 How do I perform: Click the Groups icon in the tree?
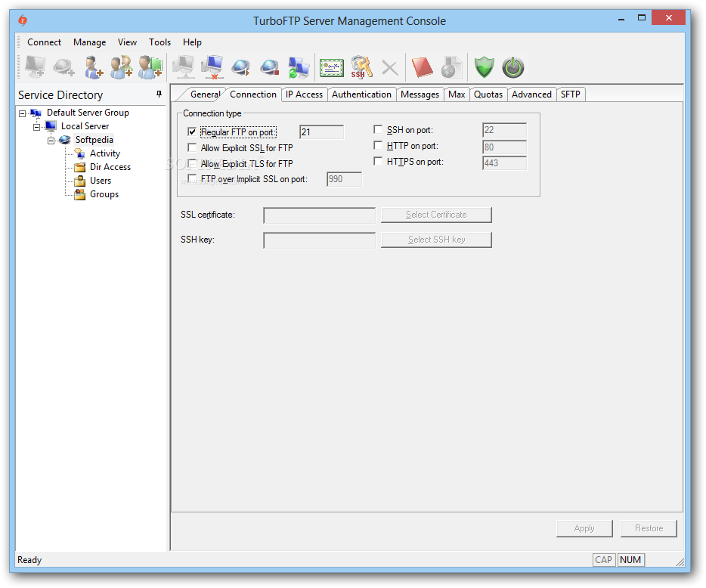point(80,194)
